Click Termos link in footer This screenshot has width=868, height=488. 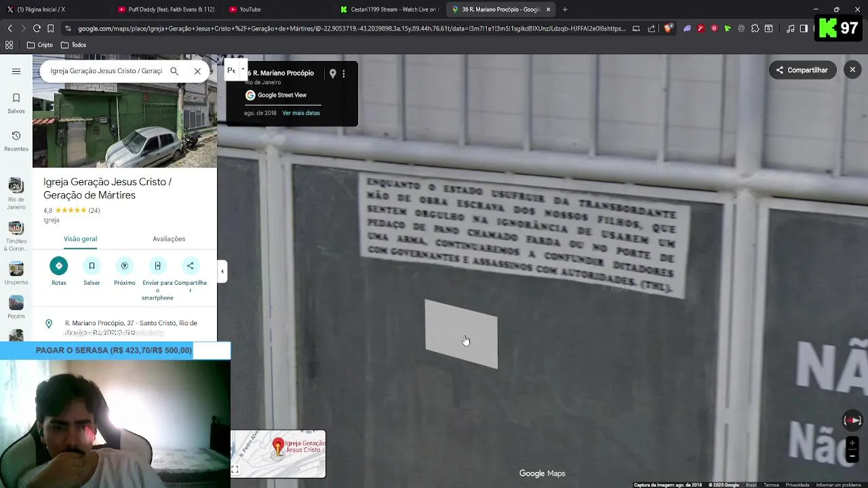771,485
